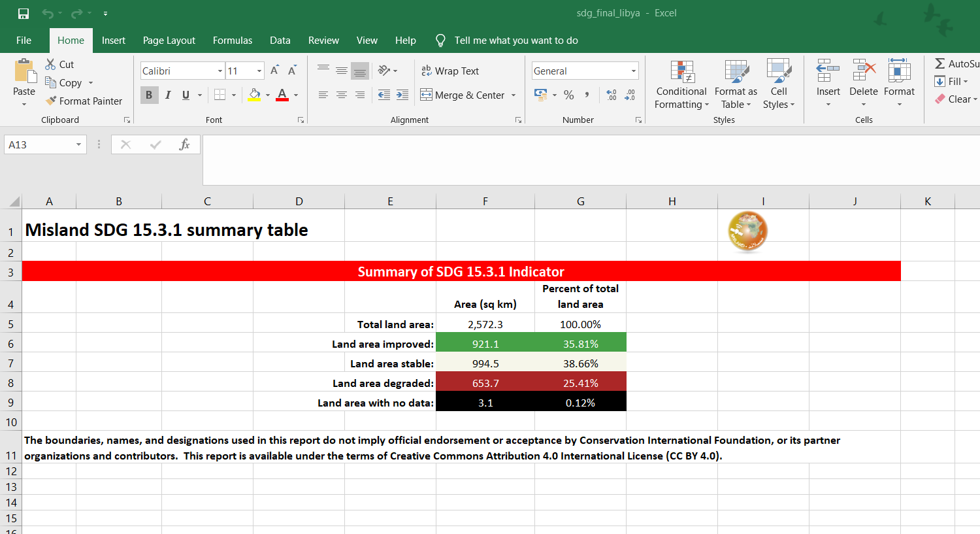Image resolution: width=980 pixels, height=534 pixels.
Task: Decrease the cell indent
Action: pos(384,95)
